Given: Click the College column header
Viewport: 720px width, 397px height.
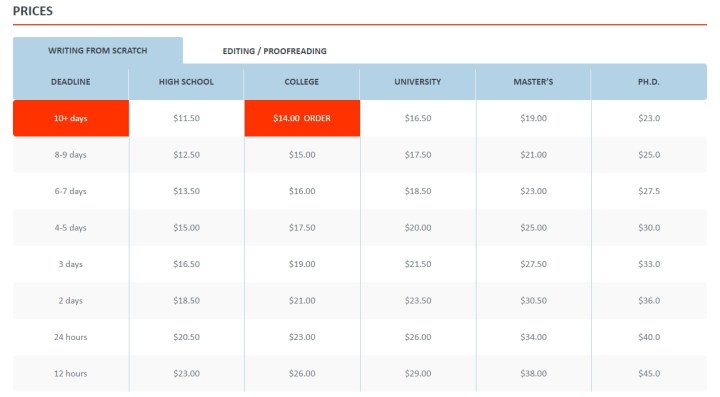Looking at the screenshot, I should pyautogui.click(x=302, y=82).
